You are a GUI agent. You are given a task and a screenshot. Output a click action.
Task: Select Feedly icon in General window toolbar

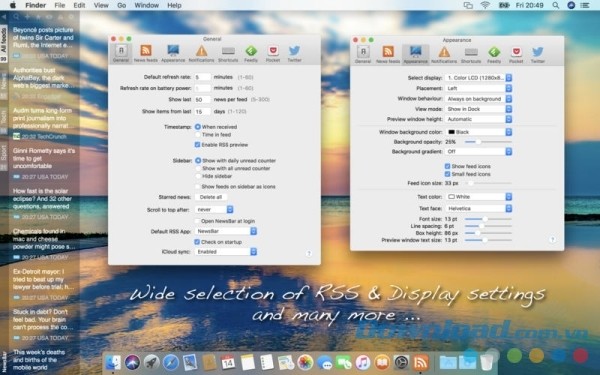(x=251, y=53)
